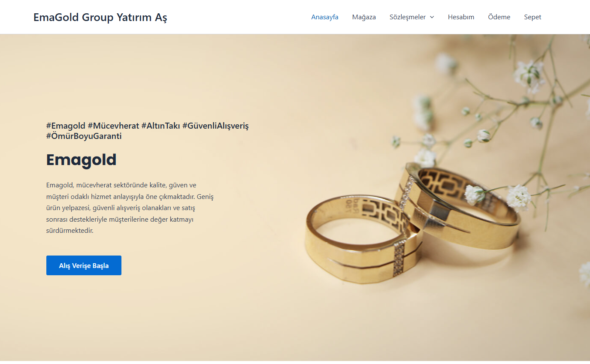Open the Sözleşmeler menu item
Viewport: 590px width, 364px height.
click(x=408, y=17)
